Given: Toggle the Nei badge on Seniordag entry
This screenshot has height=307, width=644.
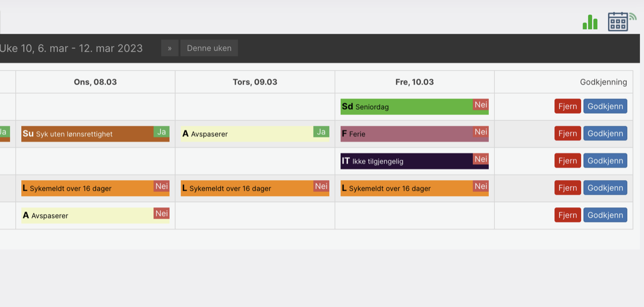Looking at the screenshot, I should pos(481,105).
